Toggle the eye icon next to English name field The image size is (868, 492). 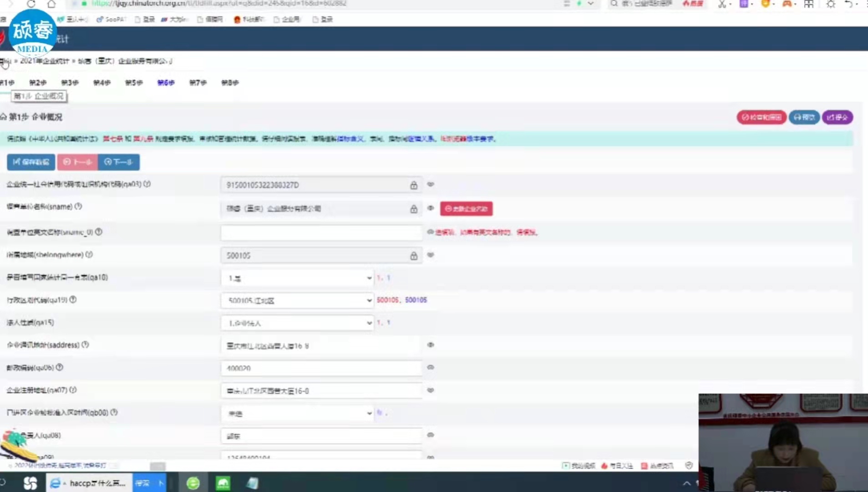(430, 232)
